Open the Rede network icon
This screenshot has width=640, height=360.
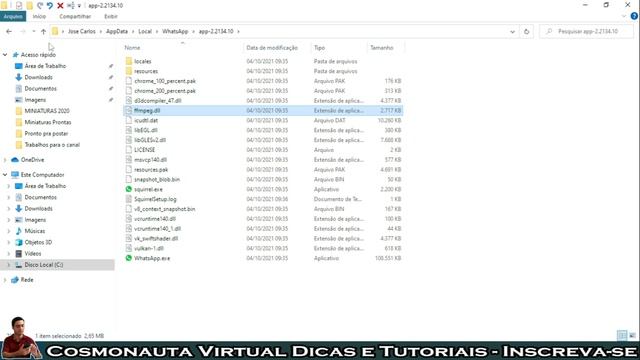click(x=15, y=280)
